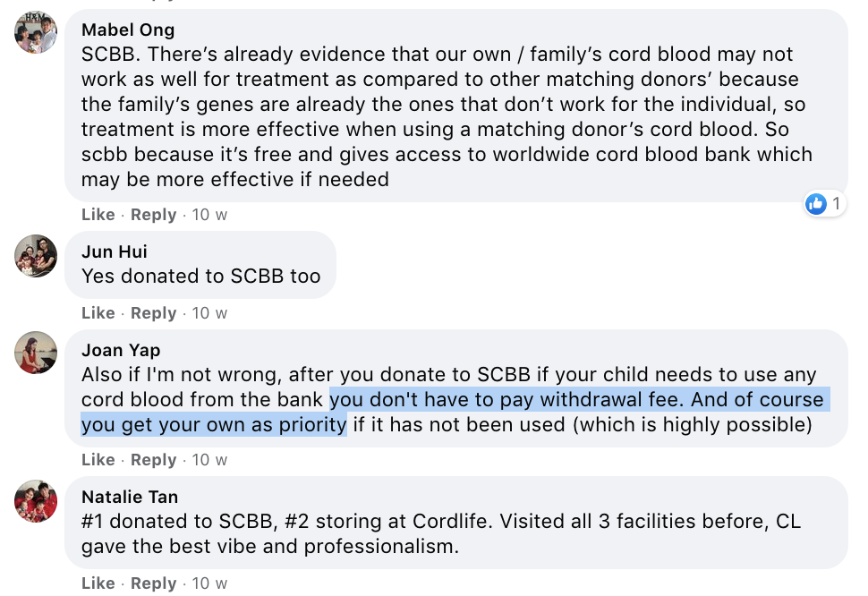Click the blue like reaction icon
868x596 pixels.
click(815, 204)
